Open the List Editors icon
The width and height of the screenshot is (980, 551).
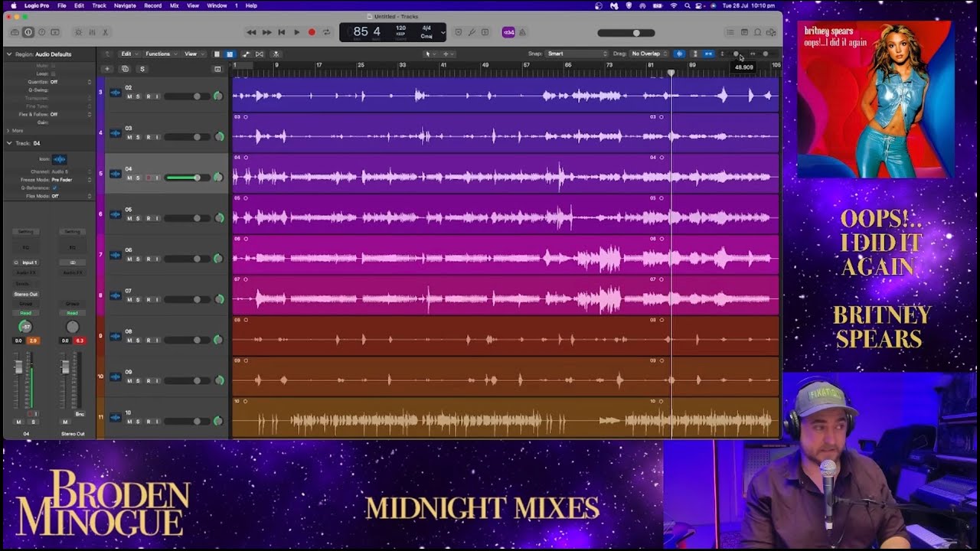pyautogui.click(x=730, y=32)
